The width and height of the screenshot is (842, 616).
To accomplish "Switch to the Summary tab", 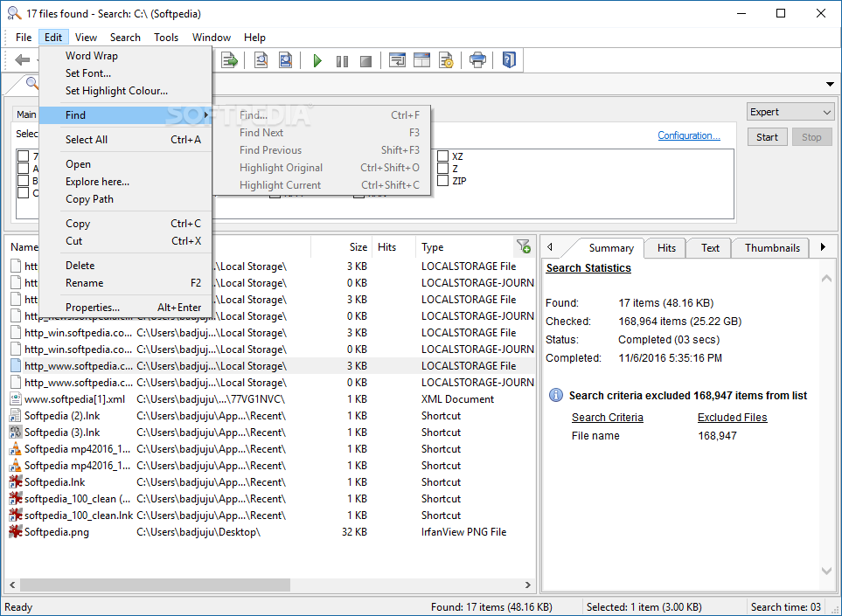I will (x=611, y=248).
